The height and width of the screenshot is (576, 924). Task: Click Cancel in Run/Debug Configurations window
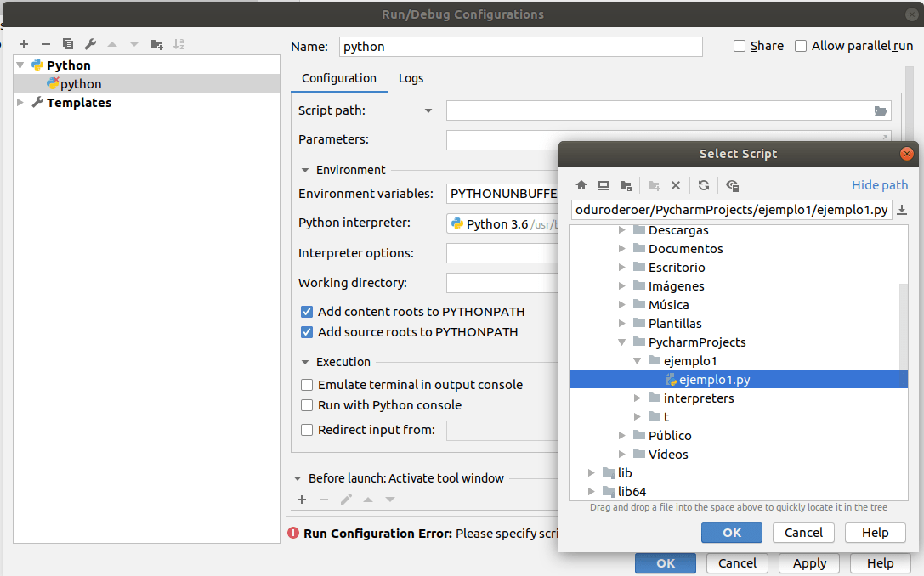point(737,563)
